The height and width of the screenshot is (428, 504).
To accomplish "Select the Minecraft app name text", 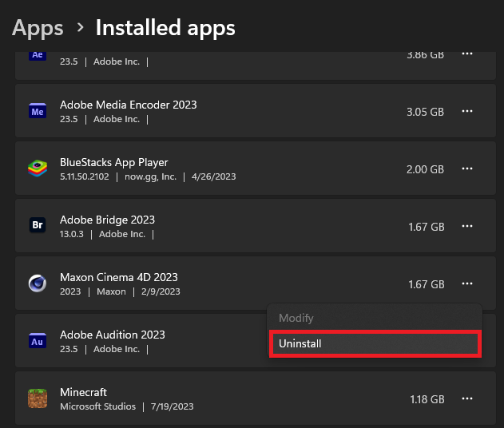I will [x=83, y=392].
